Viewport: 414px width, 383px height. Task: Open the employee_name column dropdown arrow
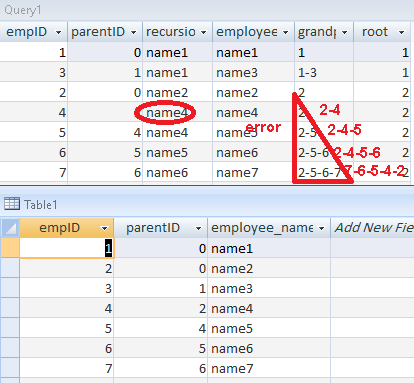coord(321,228)
